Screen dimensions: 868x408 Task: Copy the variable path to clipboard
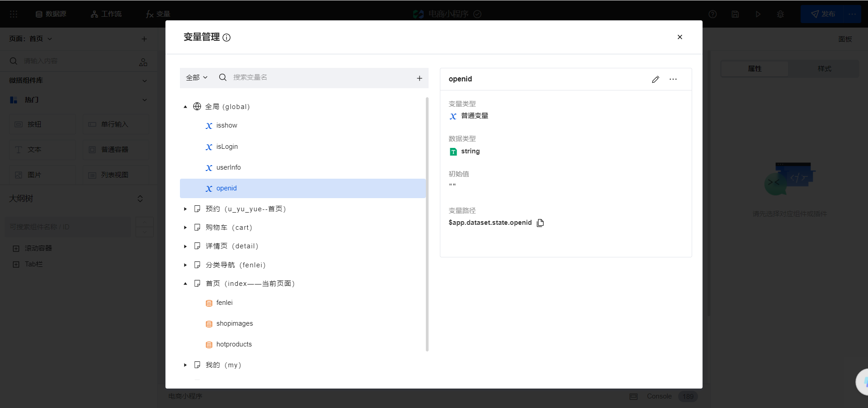coord(540,223)
